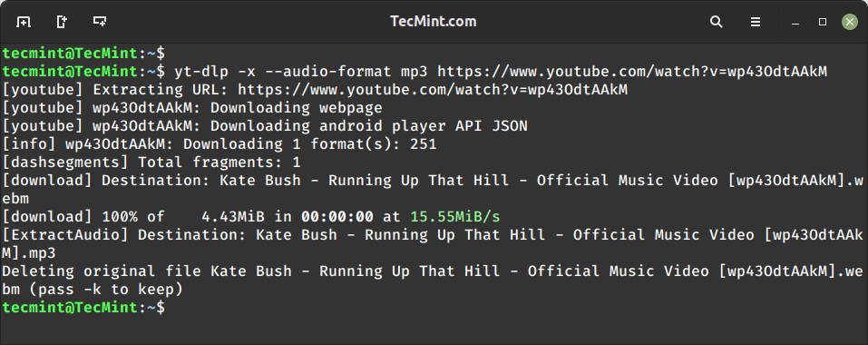This screenshot has height=345, width=868.
Task: Open the terminal search magnifier
Action: [x=716, y=22]
